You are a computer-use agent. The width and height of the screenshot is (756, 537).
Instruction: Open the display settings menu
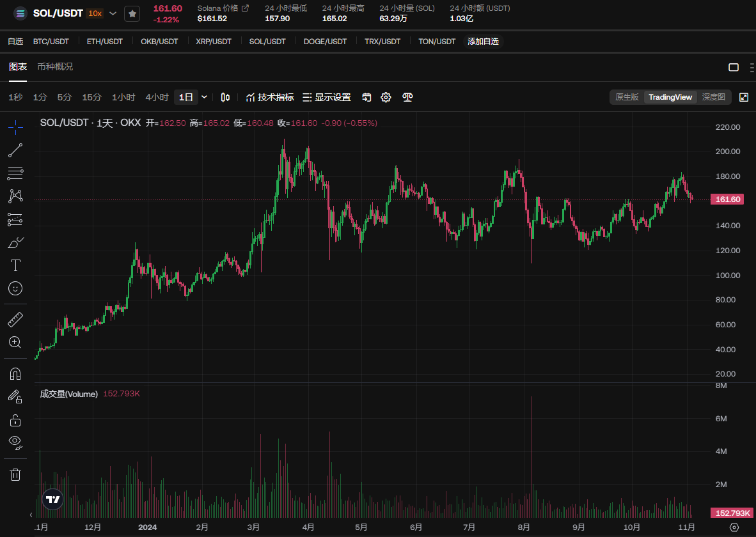[326, 97]
